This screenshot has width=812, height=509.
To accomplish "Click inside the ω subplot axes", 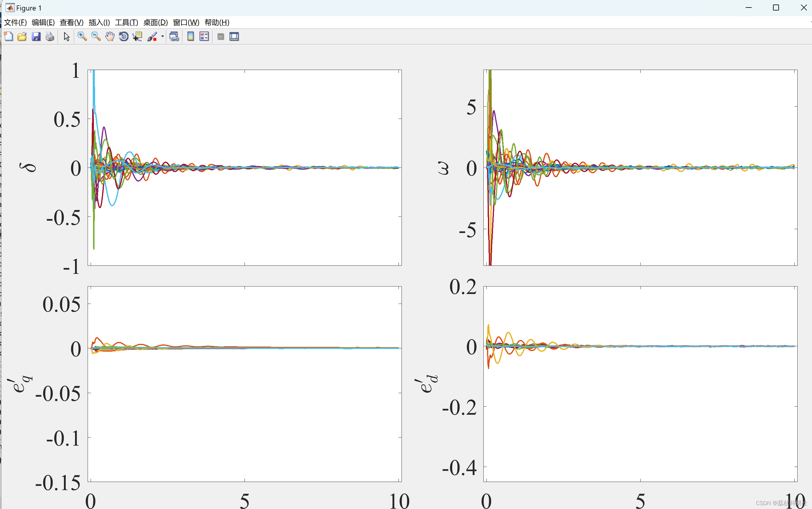I will pyautogui.click(x=640, y=168).
